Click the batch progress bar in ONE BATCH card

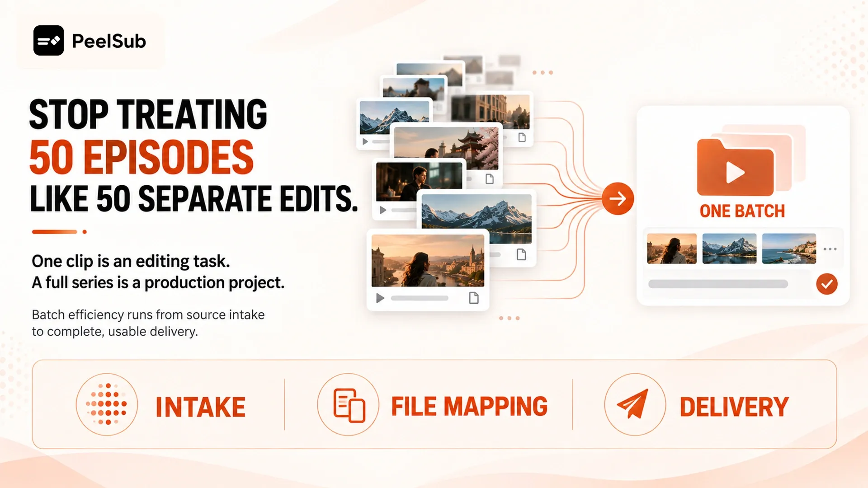coord(718,284)
